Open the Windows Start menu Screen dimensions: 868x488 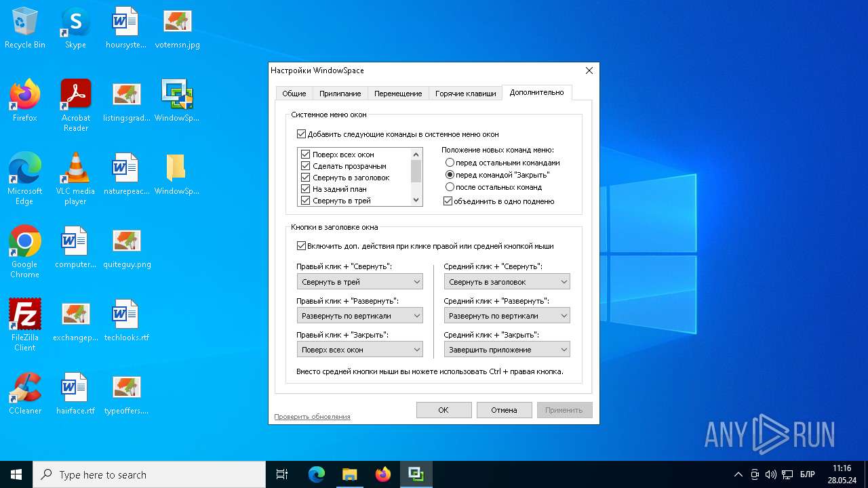(16, 474)
